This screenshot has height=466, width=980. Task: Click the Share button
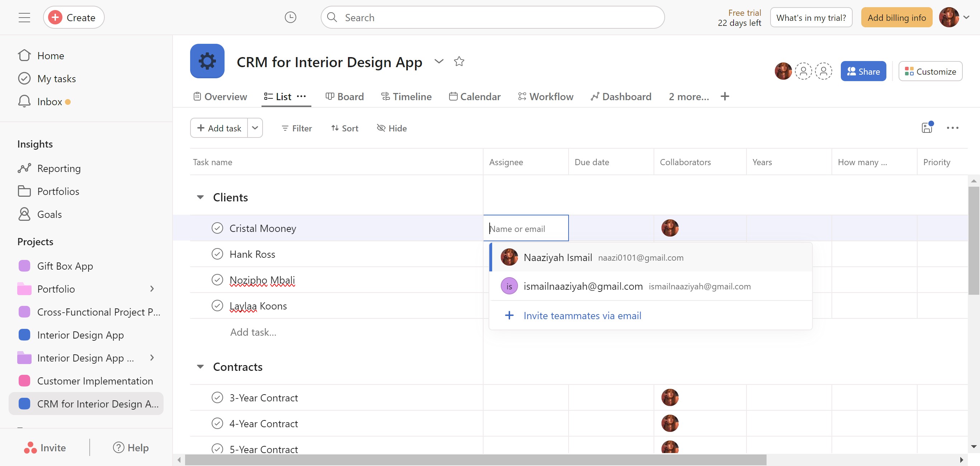point(863,71)
